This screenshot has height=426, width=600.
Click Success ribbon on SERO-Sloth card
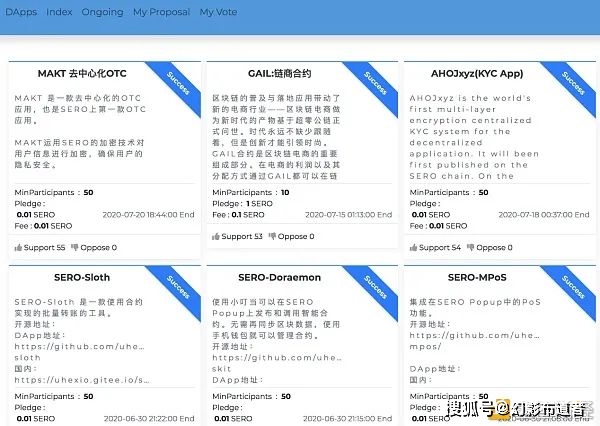click(178, 287)
